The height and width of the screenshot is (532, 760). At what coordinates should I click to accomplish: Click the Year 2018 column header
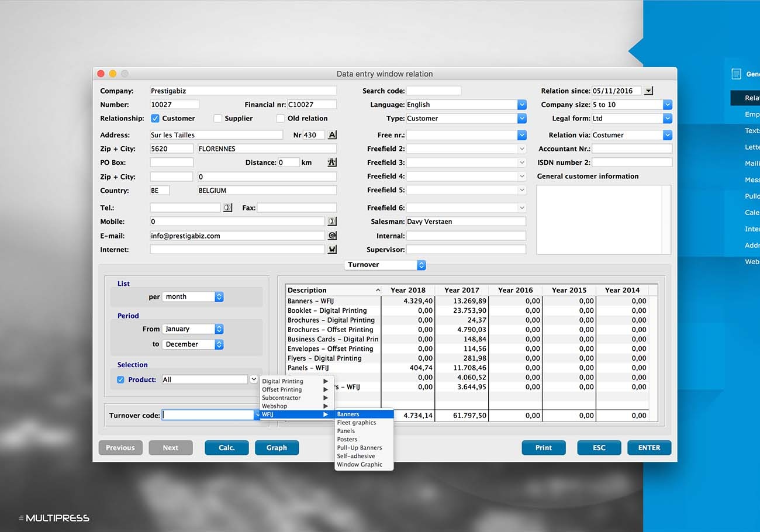pyautogui.click(x=408, y=290)
